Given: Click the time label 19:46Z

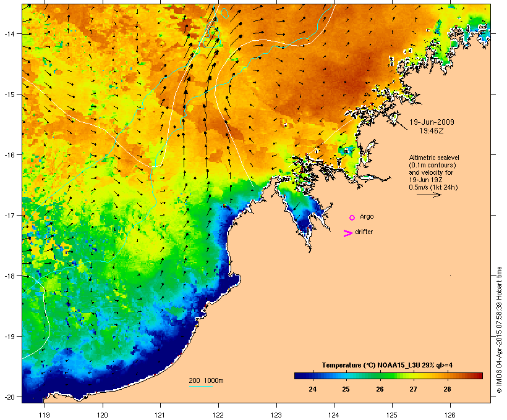Looking at the screenshot, I should [432, 131].
